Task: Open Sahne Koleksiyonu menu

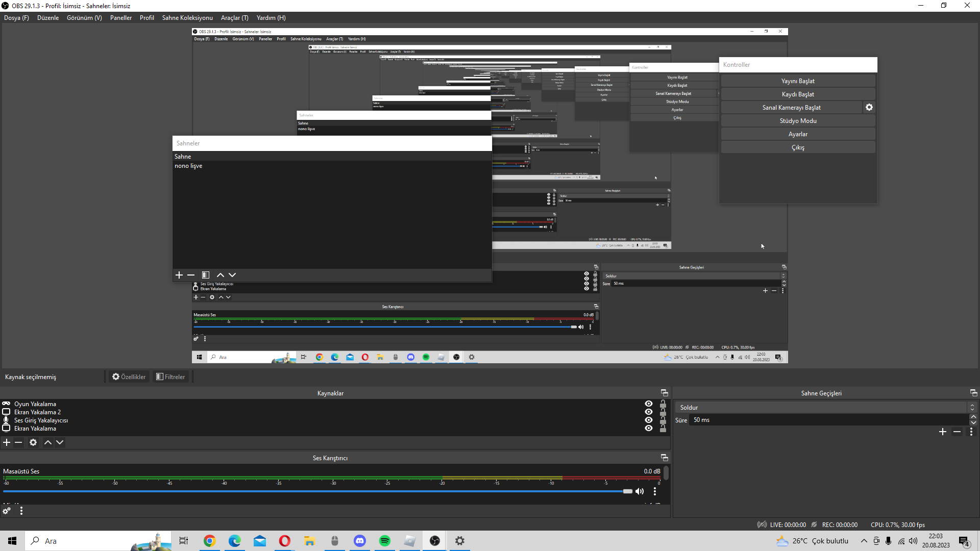Action: point(187,18)
